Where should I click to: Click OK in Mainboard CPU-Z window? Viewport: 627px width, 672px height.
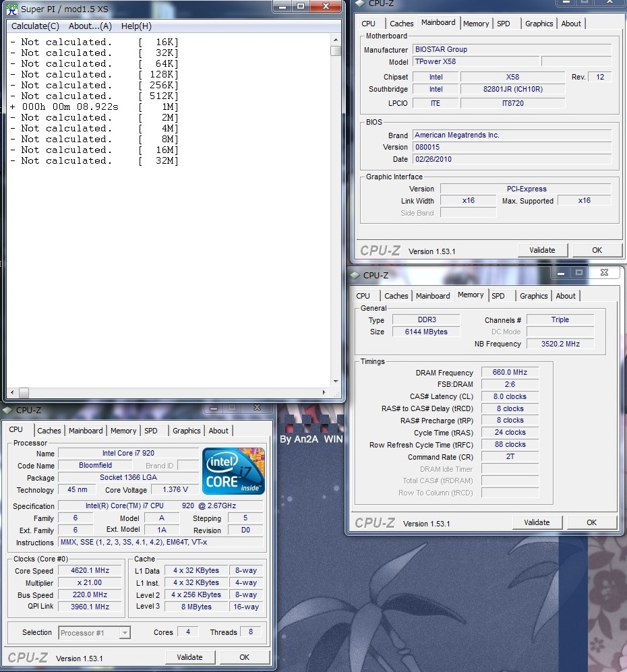click(x=597, y=250)
